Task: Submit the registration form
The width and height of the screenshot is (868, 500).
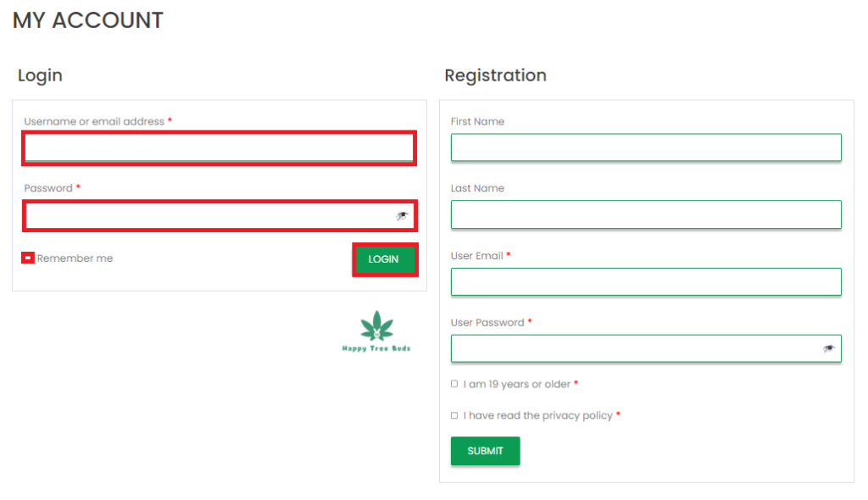Action: point(485,451)
